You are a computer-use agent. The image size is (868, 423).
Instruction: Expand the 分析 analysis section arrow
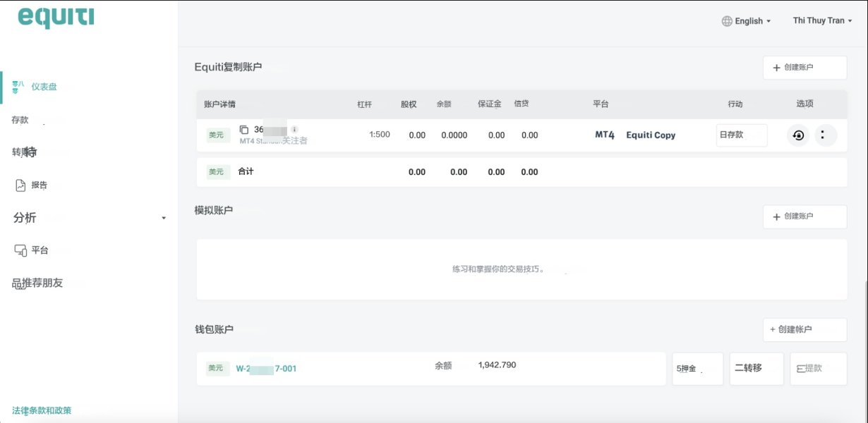[x=164, y=218]
